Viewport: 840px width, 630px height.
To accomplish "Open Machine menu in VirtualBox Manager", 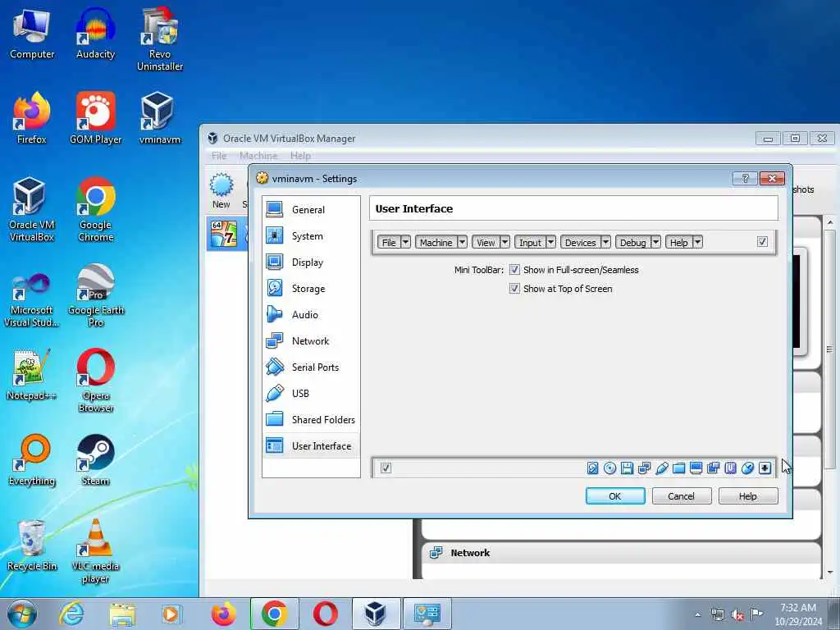I will coord(258,155).
